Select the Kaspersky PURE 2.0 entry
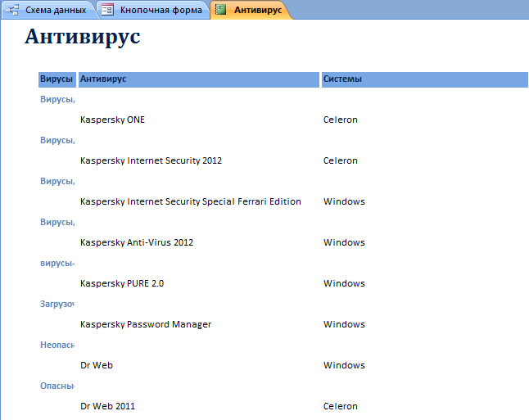The height and width of the screenshot is (420, 529). (122, 283)
